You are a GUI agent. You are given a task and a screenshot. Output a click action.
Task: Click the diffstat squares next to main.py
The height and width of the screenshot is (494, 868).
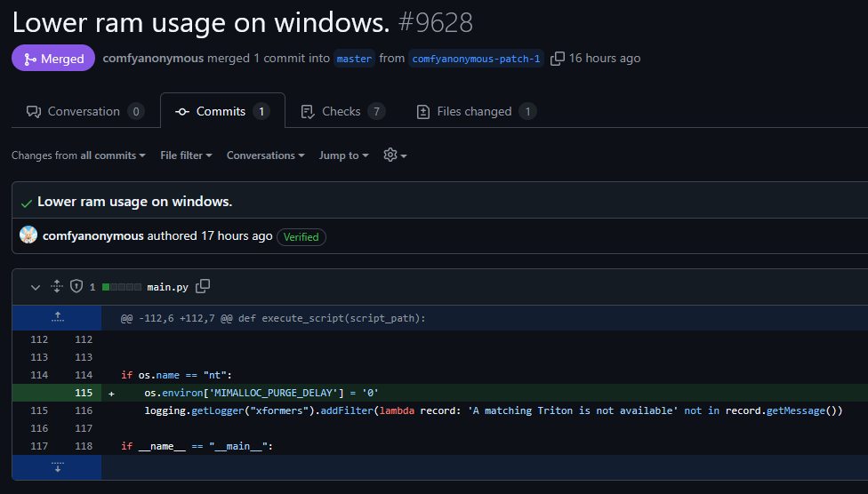[122, 287]
